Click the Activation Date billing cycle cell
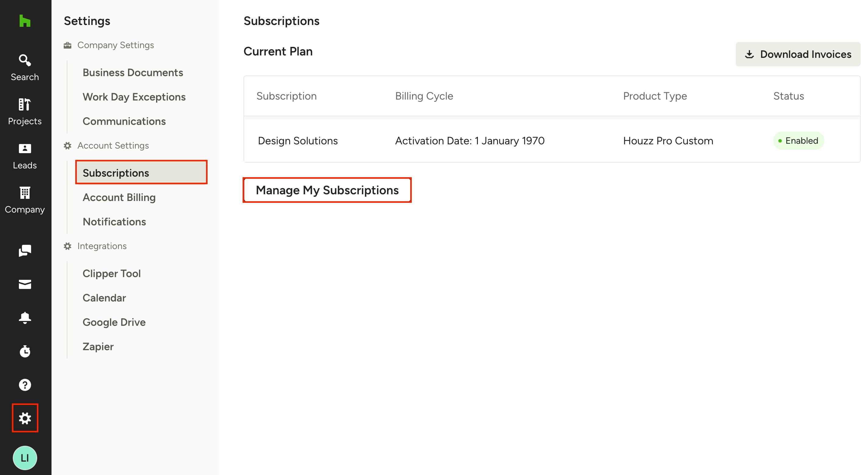This screenshot has width=868, height=475. [470, 141]
